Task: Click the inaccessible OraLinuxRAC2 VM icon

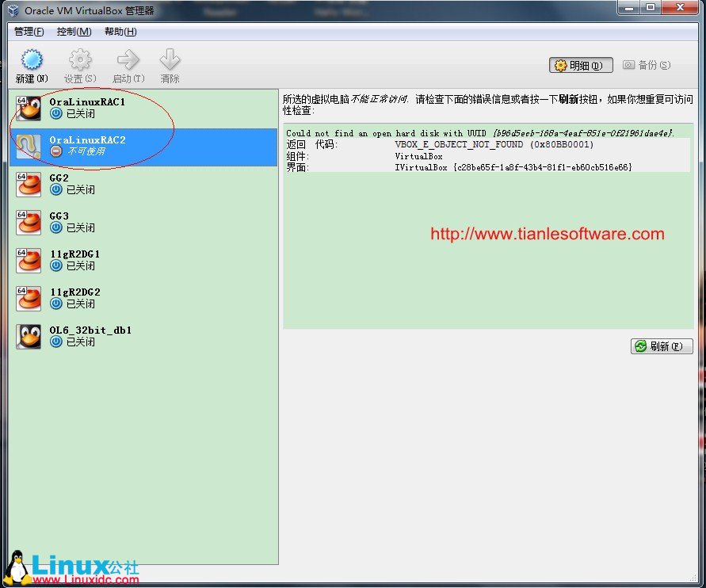Action: [x=29, y=147]
